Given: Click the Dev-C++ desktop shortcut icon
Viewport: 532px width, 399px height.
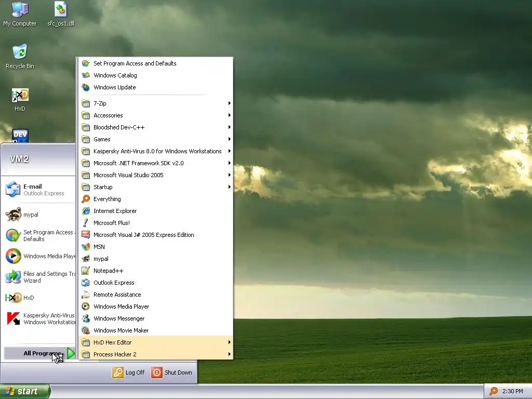Looking at the screenshot, I should 20,136.
